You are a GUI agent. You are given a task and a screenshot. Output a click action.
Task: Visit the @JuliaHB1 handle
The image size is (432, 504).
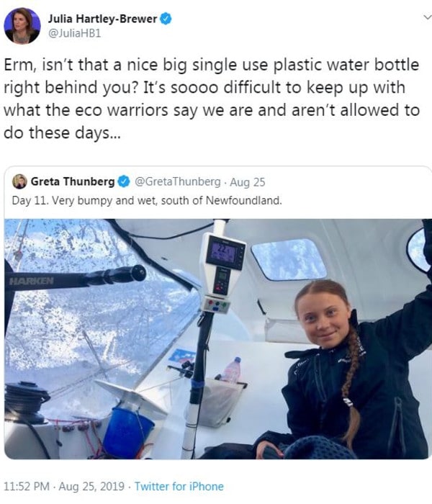pyautogui.click(x=71, y=33)
